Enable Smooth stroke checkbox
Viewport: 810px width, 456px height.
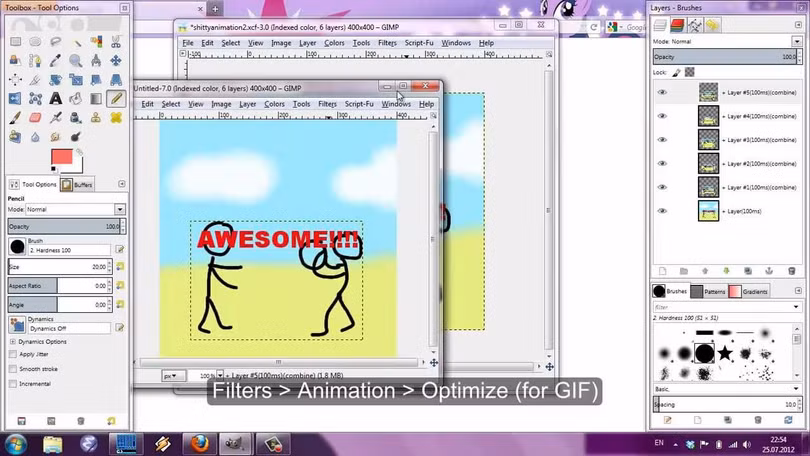click(x=13, y=369)
